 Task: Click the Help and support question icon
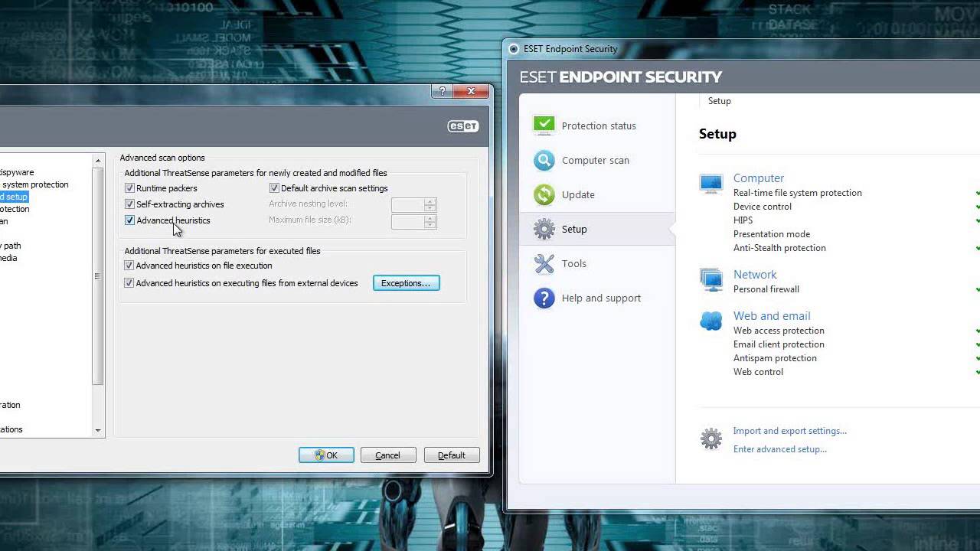pos(544,298)
